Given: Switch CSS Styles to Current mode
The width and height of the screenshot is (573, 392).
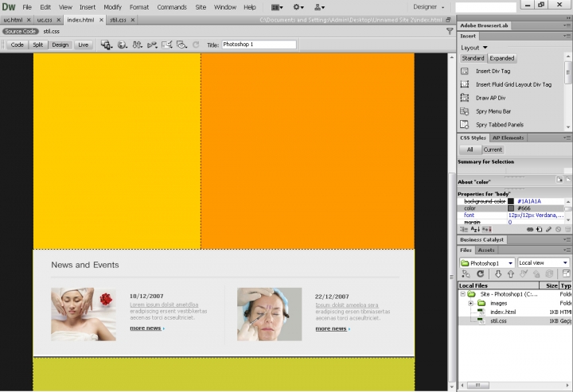Looking at the screenshot, I should click(x=493, y=149).
